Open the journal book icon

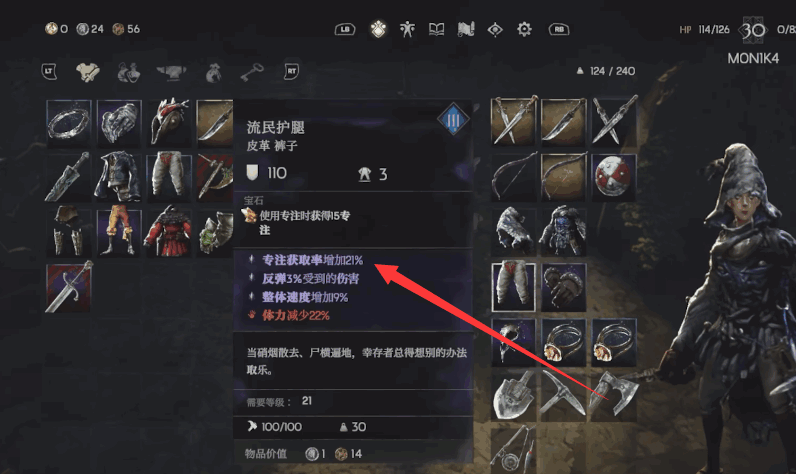pyautogui.click(x=436, y=29)
